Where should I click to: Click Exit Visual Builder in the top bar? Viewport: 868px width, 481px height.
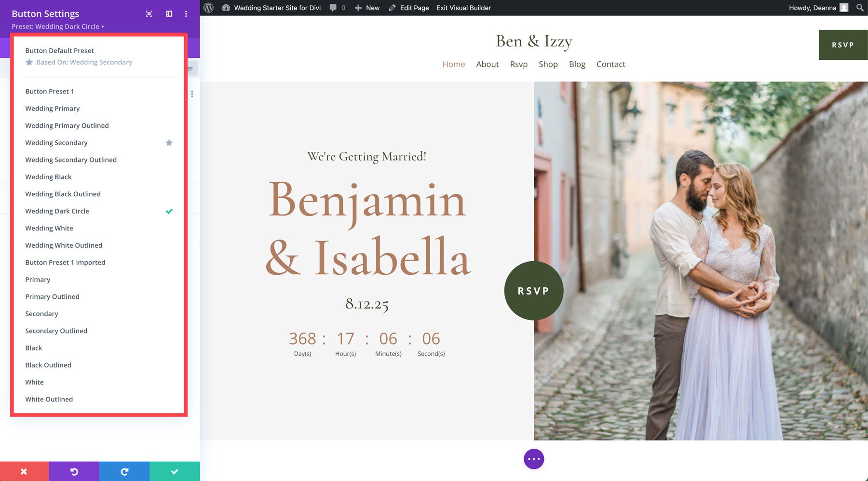(463, 8)
